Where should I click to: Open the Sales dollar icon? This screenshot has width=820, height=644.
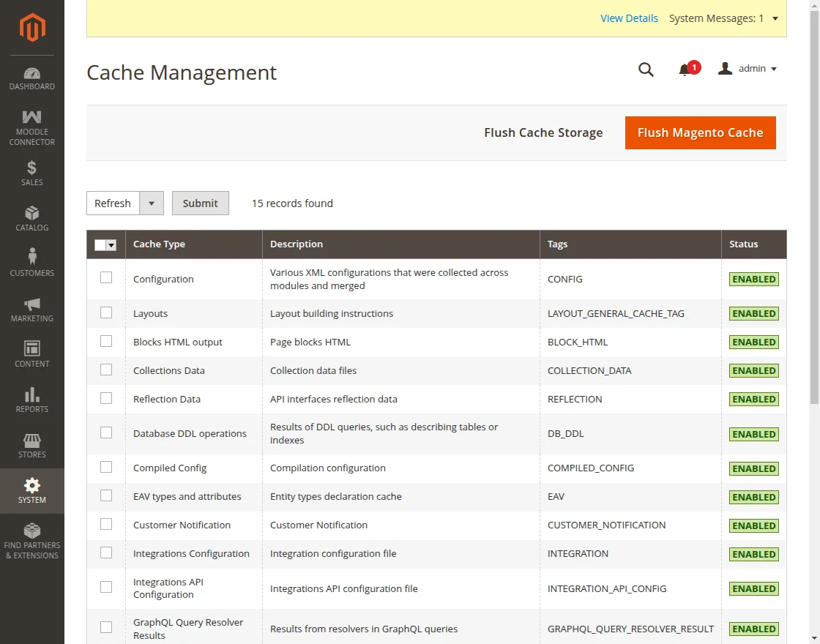coord(32,168)
